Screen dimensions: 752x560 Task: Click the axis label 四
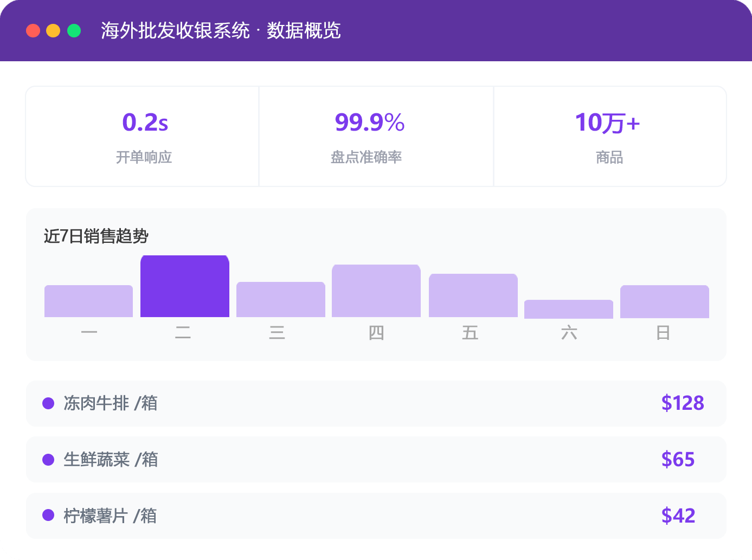coord(376,332)
